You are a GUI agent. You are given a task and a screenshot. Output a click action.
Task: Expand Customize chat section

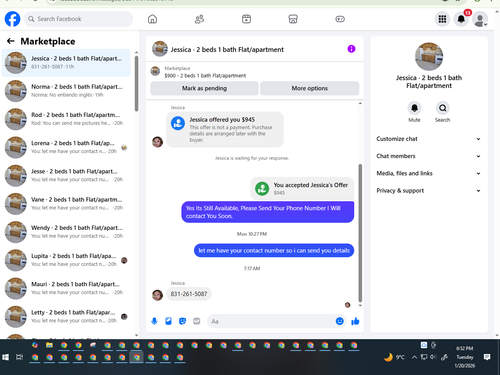pos(429,139)
